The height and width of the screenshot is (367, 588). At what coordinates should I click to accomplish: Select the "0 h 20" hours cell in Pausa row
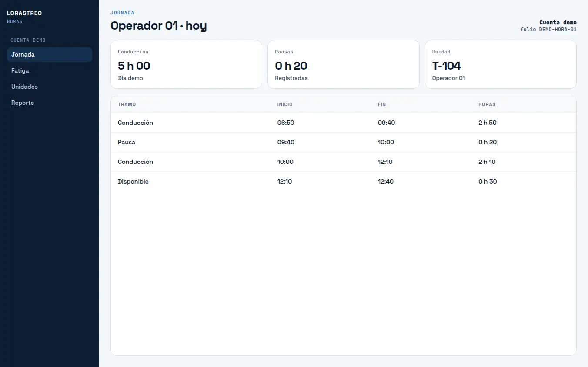pyautogui.click(x=488, y=143)
